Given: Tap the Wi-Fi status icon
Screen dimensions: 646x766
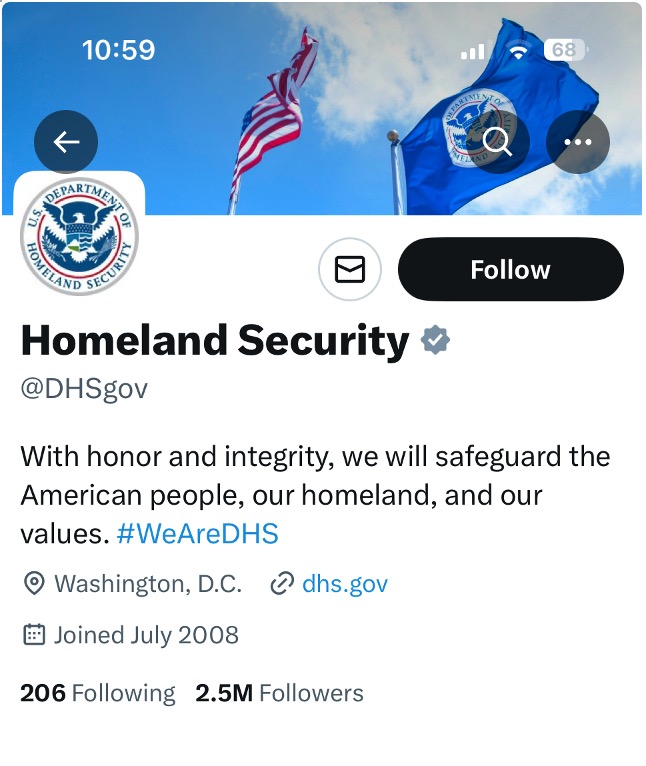Looking at the screenshot, I should (517, 50).
